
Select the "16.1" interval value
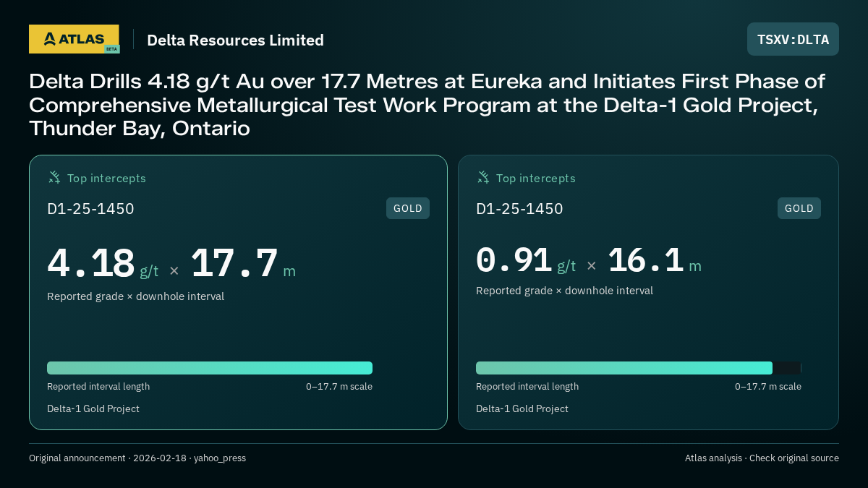click(x=646, y=260)
